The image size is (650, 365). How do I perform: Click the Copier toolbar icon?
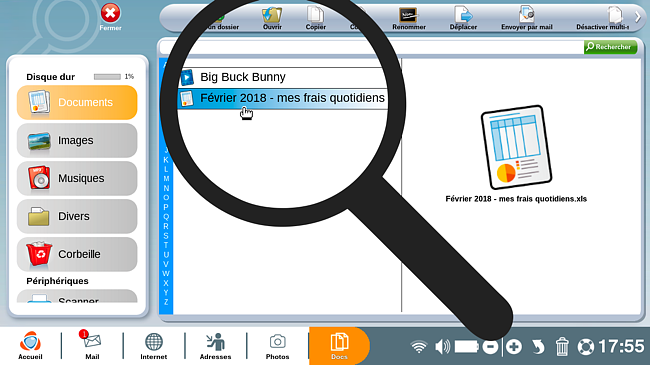315,18
